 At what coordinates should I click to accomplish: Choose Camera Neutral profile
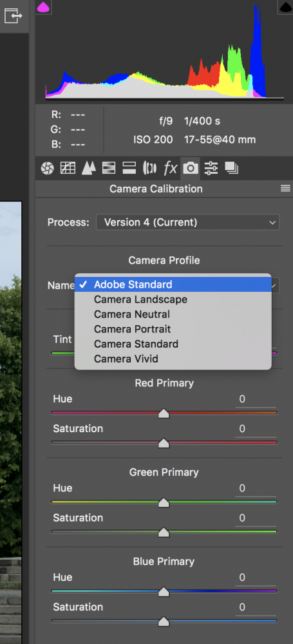(x=173, y=314)
